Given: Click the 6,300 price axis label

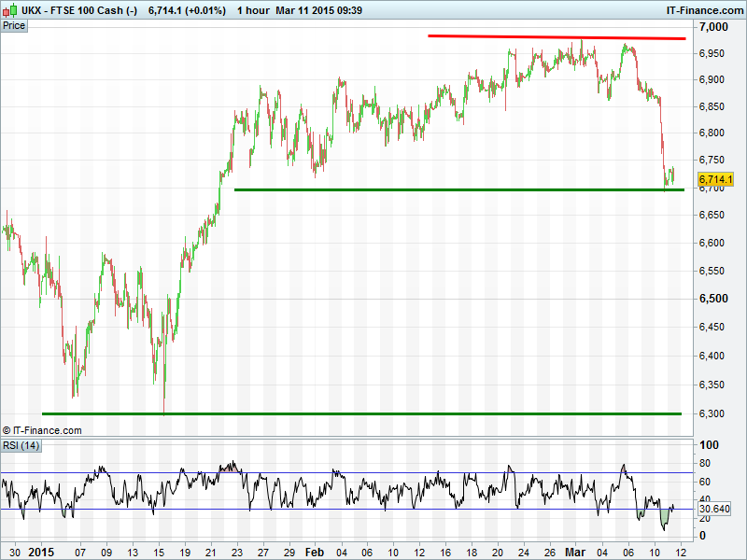Looking at the screenshot, I should tap(712, 413).
